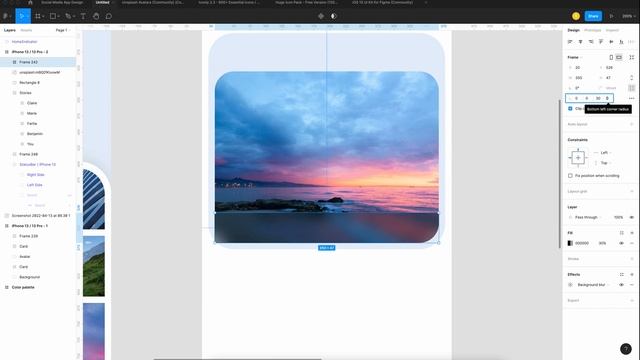Image resolution: width=640 pixels, height=360 pixels.
Task: Add a Layout grid
Action: 632,191
